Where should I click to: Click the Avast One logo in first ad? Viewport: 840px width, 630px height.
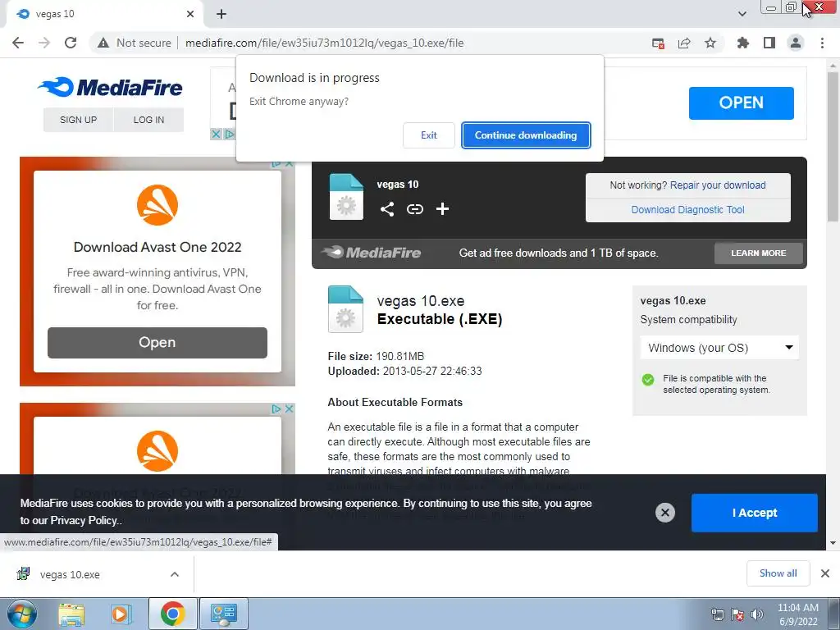157,205
